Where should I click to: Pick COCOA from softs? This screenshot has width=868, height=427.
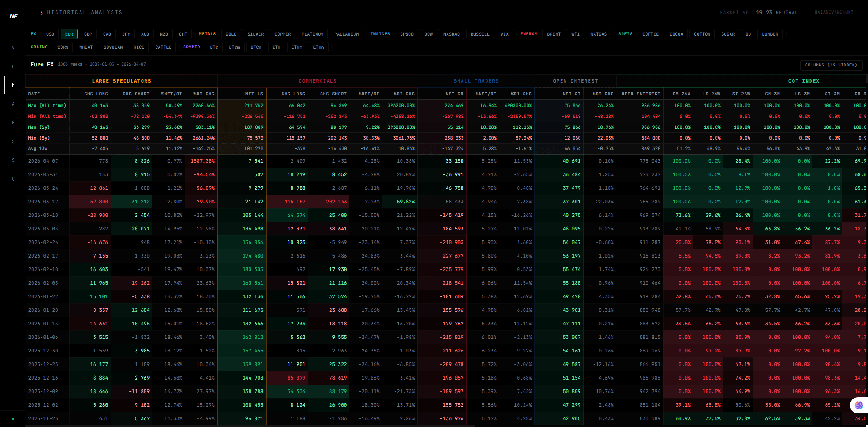[676, 34]
